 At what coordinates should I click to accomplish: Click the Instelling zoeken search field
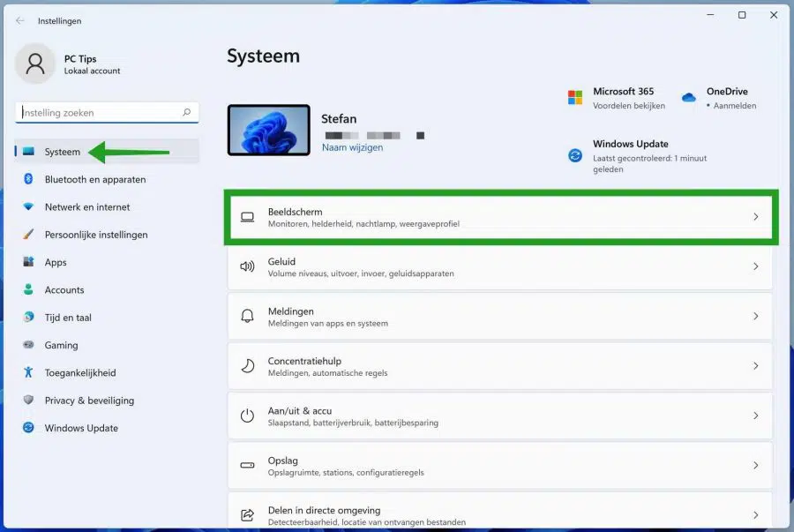(107, 112)
